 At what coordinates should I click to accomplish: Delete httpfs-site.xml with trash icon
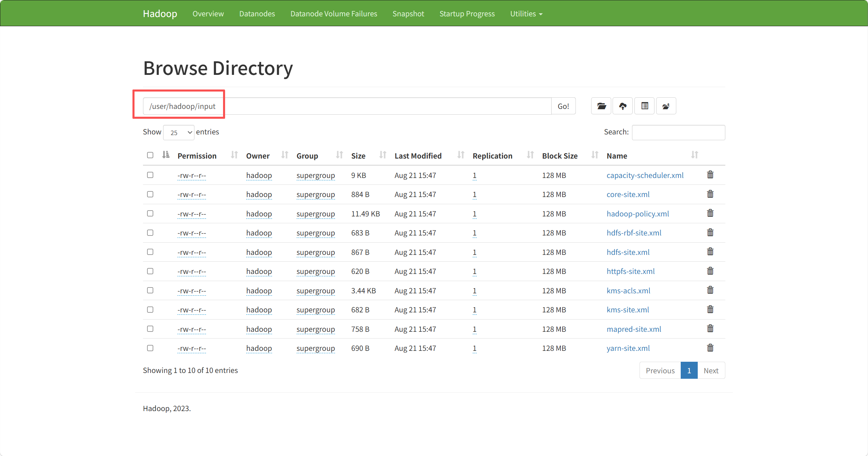(710, 271)
